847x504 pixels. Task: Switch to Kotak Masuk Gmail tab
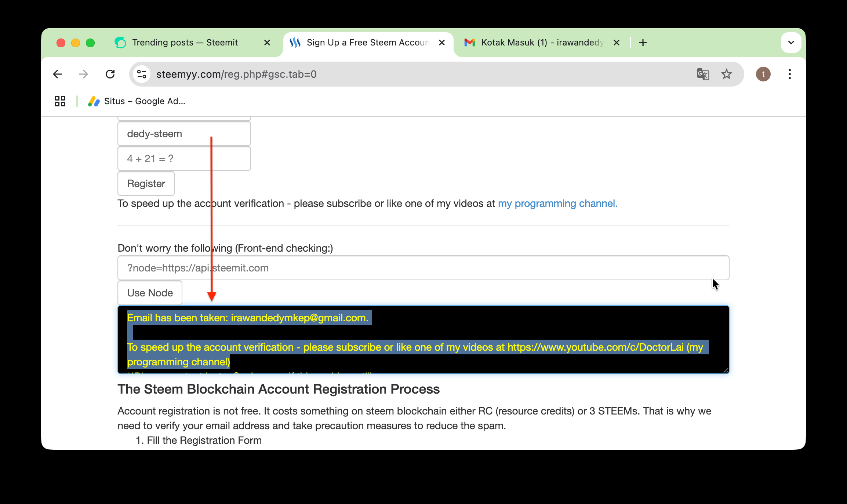coord(542,43)
